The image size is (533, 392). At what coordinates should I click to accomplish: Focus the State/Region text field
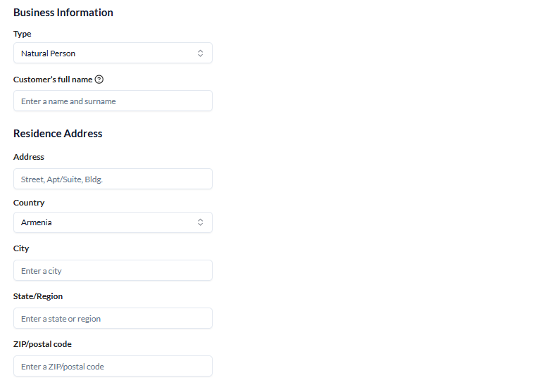pos(113,318)
